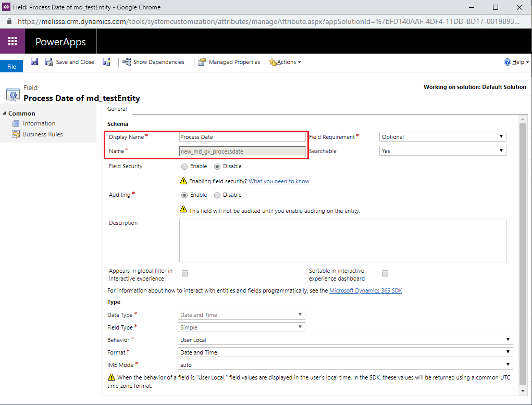Open the Field Type dropdown
The image size is (532, 405).
[241, 327]
